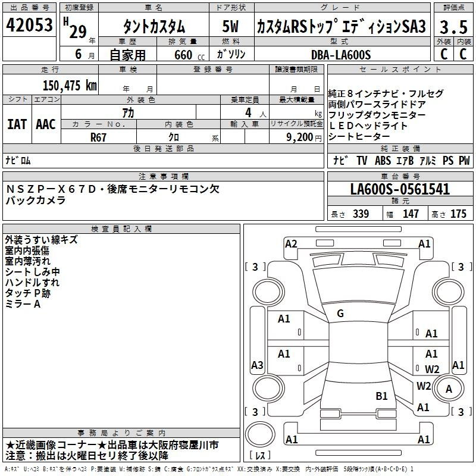Screen dimensions: 476x476
Task: Select the shift type IAT
Action: click(17, 124)
